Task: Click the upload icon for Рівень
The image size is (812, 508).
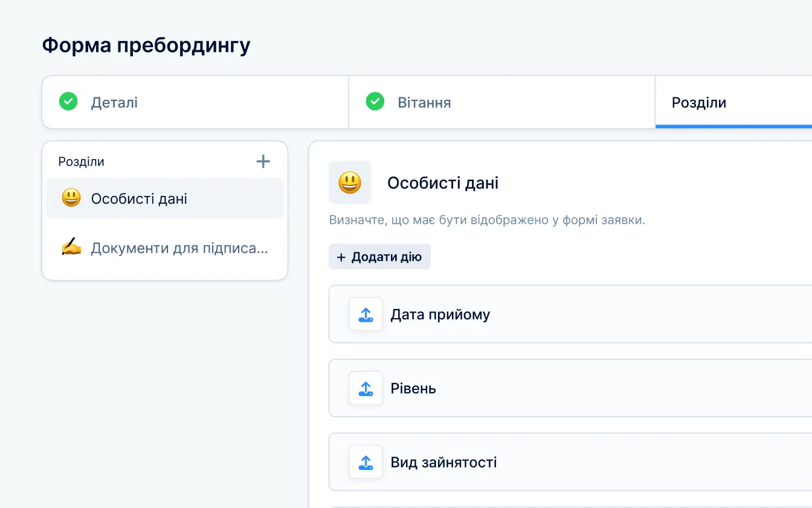Action: click(366, 388)
